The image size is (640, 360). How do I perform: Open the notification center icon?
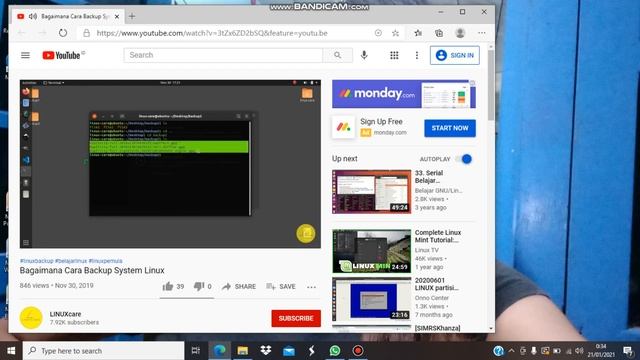(628, 351)
